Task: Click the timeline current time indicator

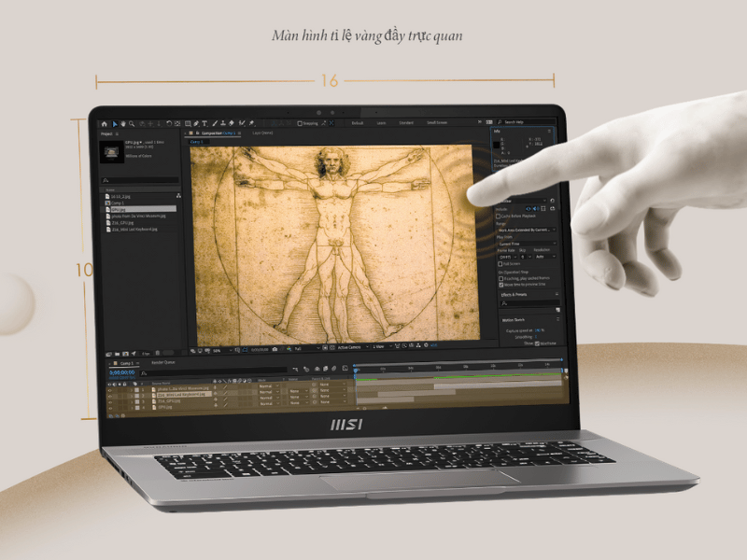Action: tap(355, 370)
